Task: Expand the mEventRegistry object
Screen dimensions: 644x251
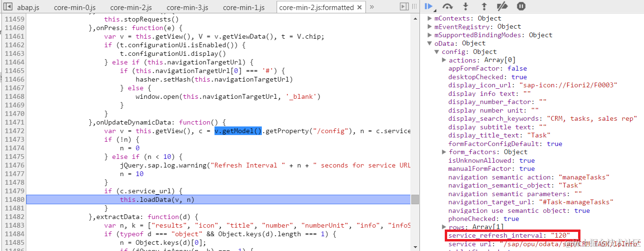Action: pos(429,27)
